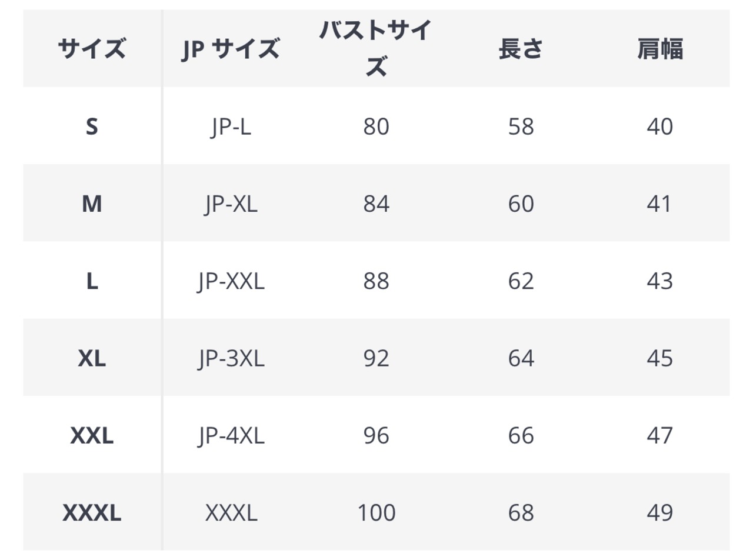This screenshot has height=560, width=753.
Task: Click the bold XXXL row label
Action: (92, 513)
